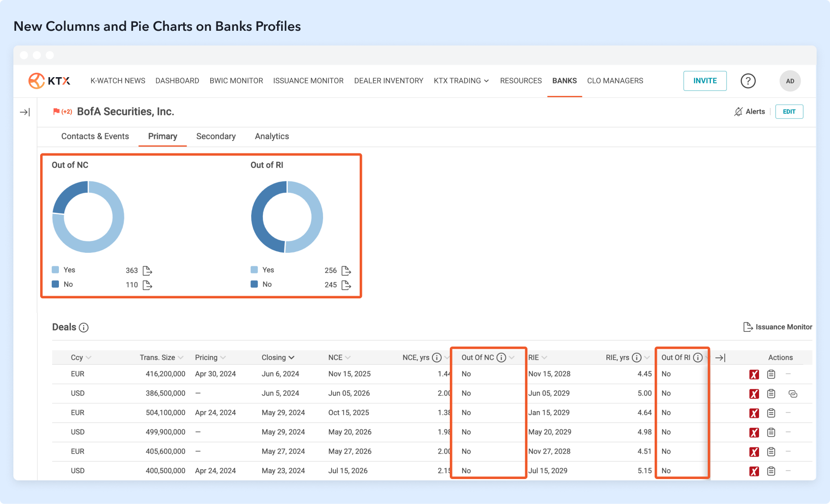Open clipboard document icon in second row
The height and width of the screenshot is (504, 830).
tap(771, 394)
